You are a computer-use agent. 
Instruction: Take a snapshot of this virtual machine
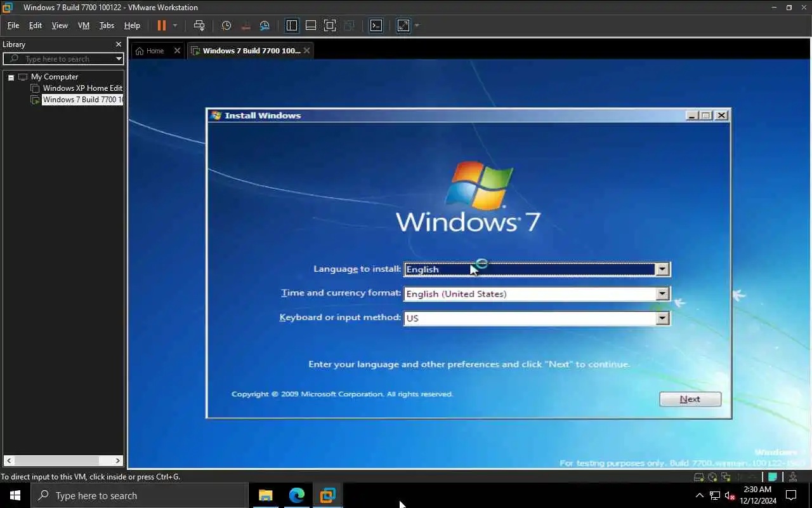(226, 25)
